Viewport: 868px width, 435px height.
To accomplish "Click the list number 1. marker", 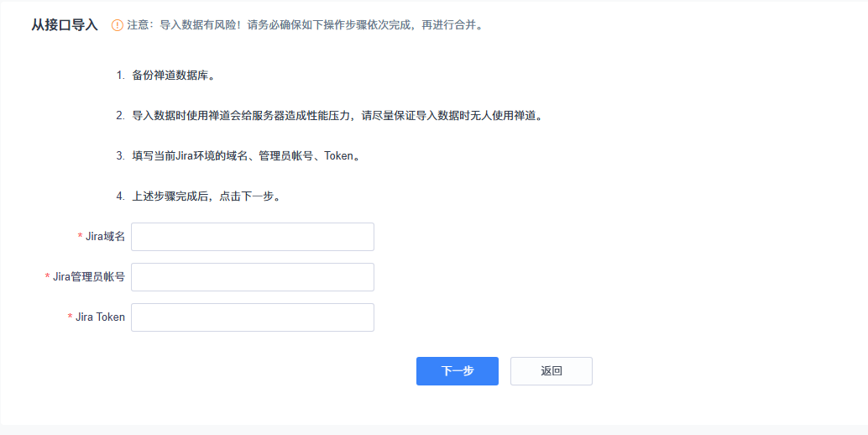I will point(120,76).
